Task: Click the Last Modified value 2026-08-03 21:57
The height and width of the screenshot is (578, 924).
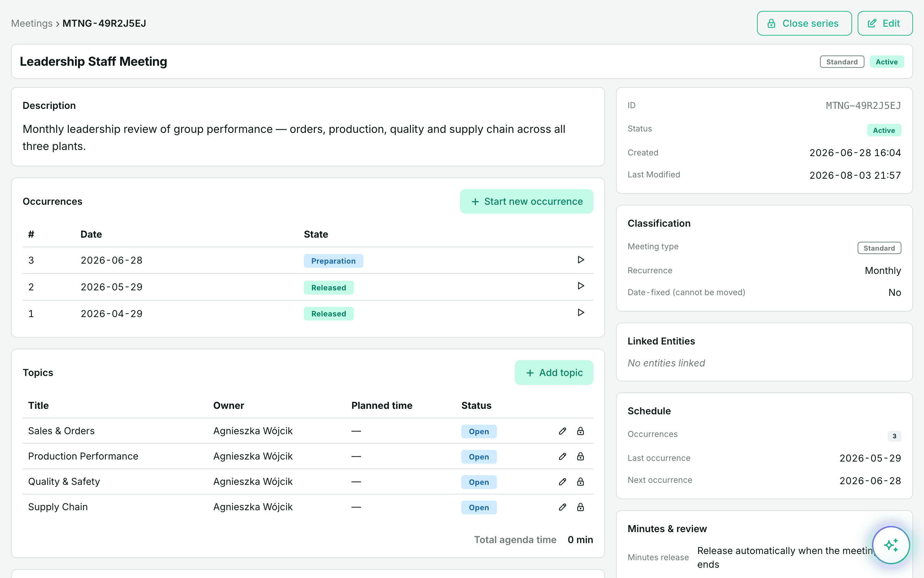Action: pos(855,175)
